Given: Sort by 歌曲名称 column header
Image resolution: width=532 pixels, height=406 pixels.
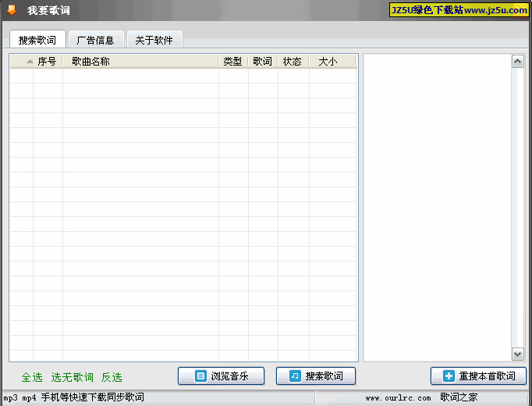Looking at the screenshot, I should pyautogui.click(x=140, y=62).
